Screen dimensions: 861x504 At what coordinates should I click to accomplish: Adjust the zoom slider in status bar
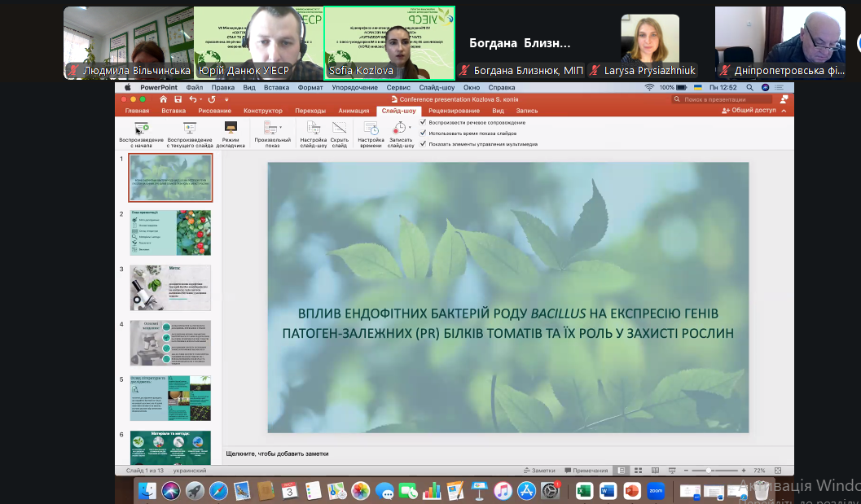[x=710, y=471]
